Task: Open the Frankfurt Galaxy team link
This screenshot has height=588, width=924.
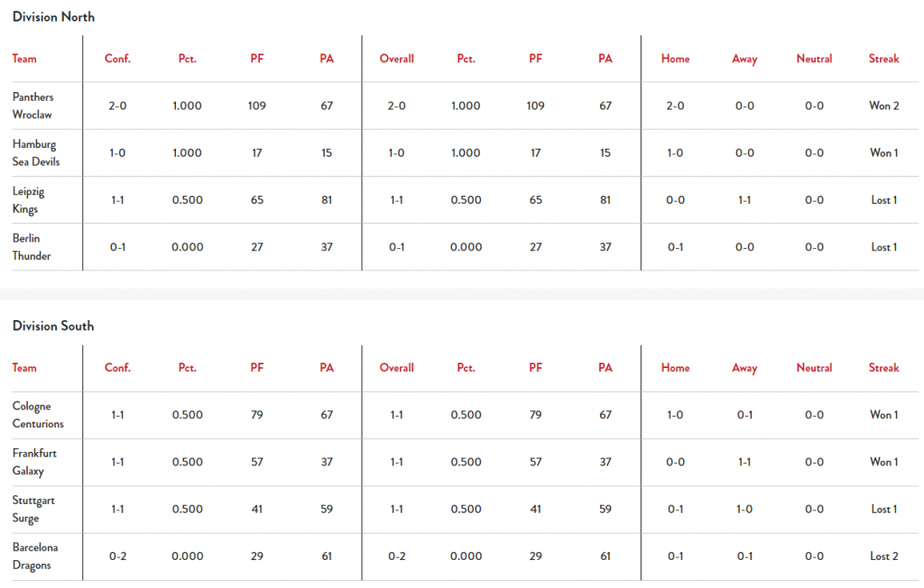Action: click(x=34, y=462)
